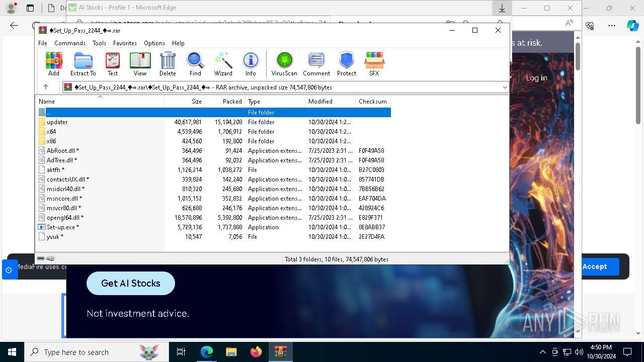The image size is (644, 362).
Task: Sort the file list by Modified column
Action: (331, 102)
